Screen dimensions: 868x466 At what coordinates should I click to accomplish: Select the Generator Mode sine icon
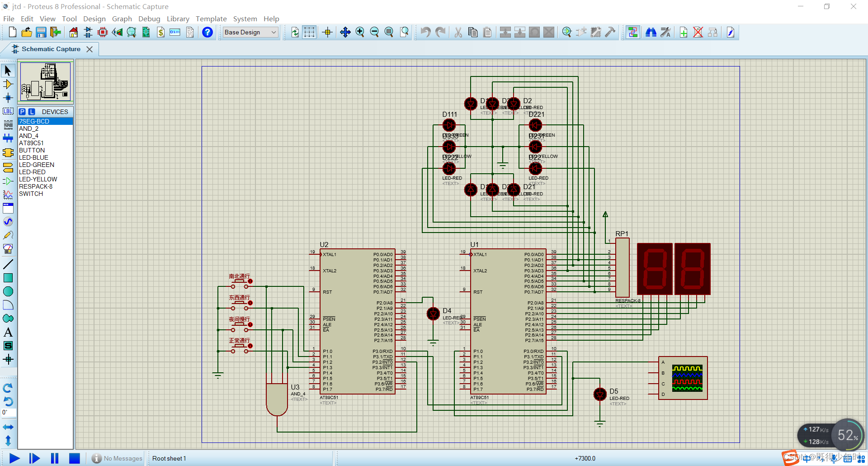tap(8, 222)
